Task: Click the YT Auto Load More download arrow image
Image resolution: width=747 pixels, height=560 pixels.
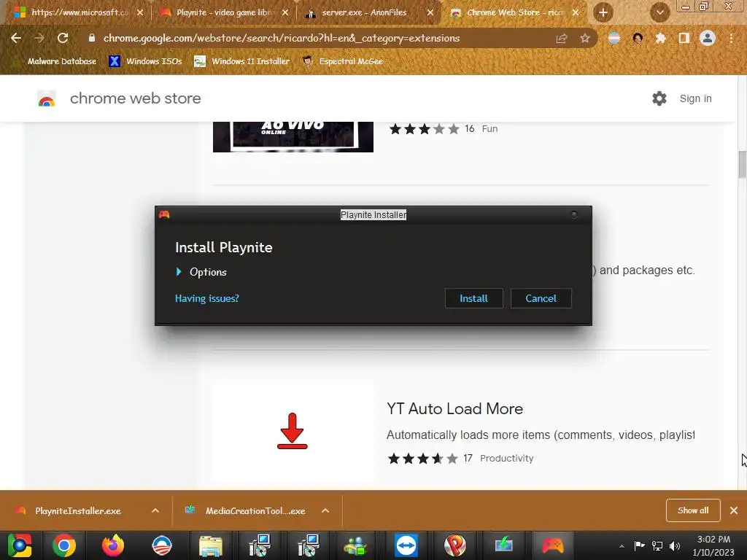Action: 293,431
